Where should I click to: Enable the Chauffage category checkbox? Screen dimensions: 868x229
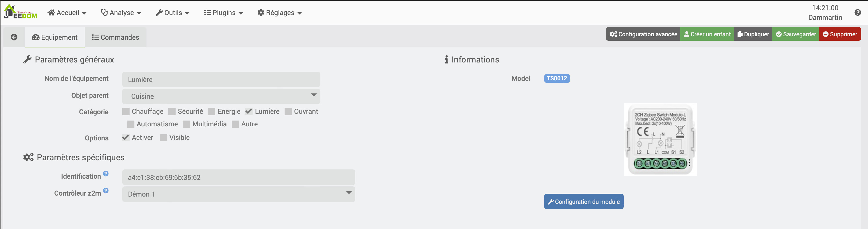click(x=126, y=112)
